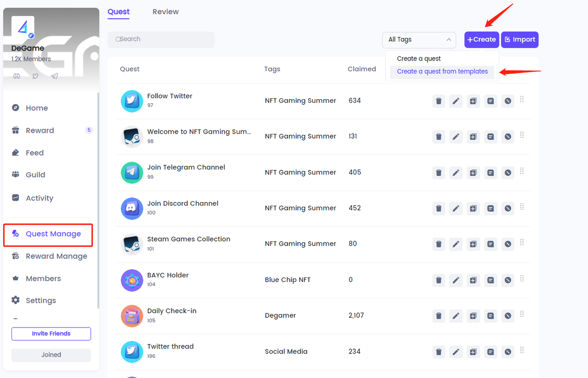Screen dimensions: 588x378
Task: Delete the Twitter thread quest
Action: point(439,352)
